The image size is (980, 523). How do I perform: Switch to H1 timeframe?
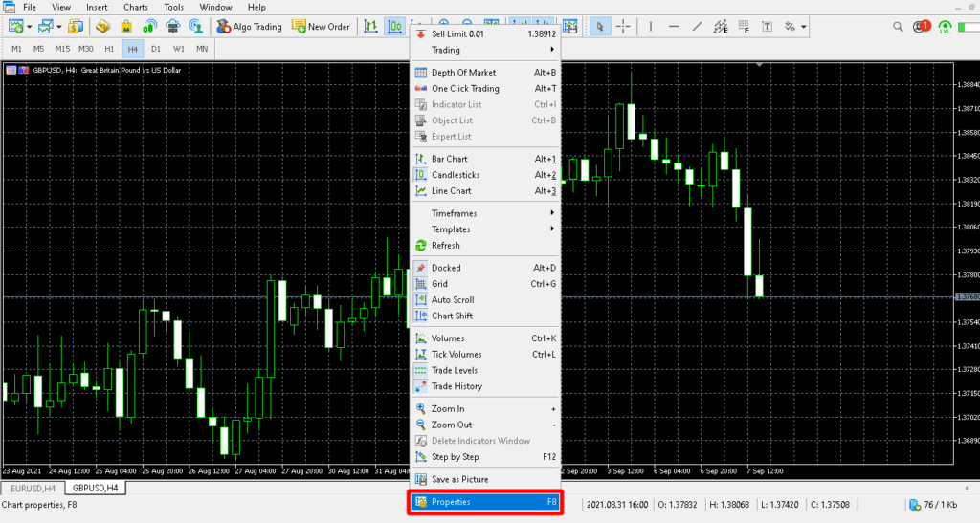[x=109, y=49]
